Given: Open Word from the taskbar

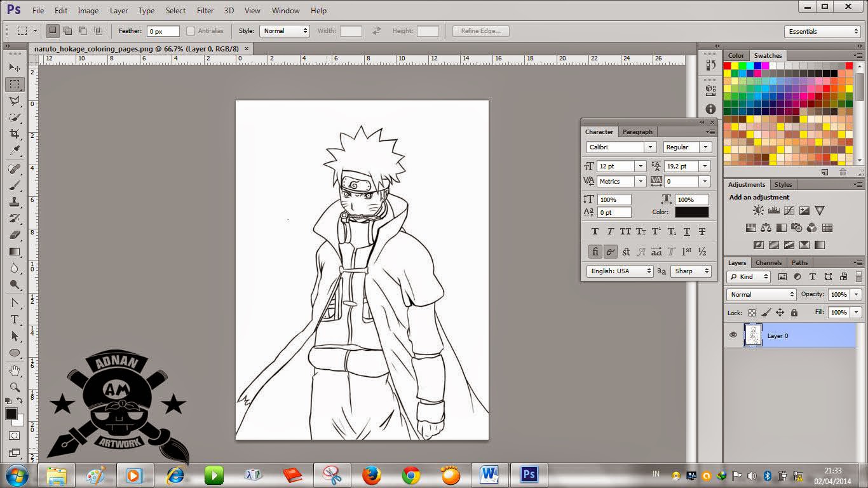Looking at the screenshot, I should (489, 475).
